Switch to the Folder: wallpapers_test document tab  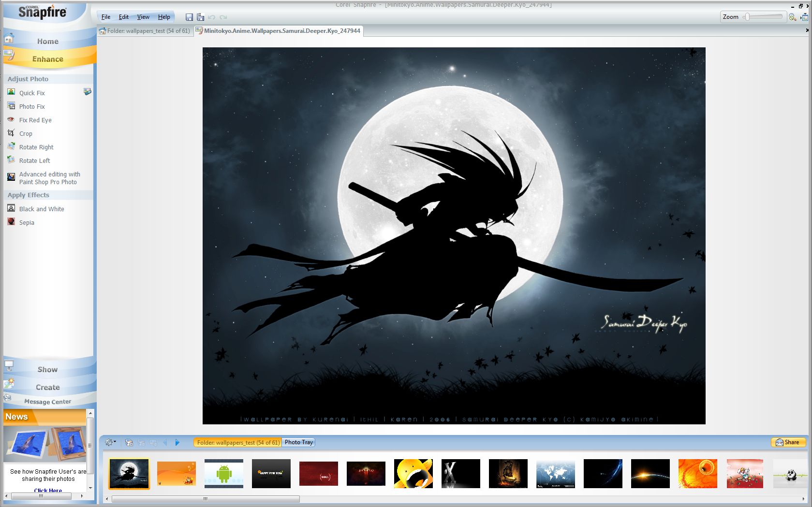tap(145, 31)
